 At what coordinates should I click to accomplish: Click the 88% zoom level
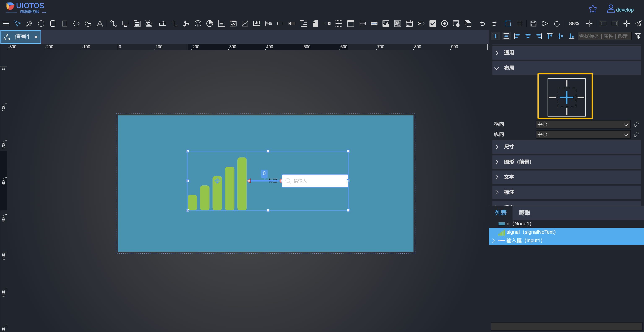[x=574, y=24]
